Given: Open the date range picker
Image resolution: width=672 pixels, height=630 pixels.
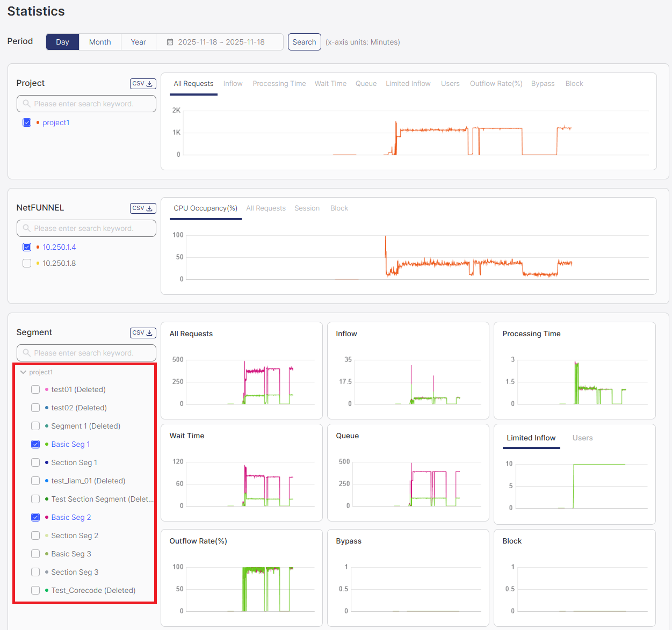Looking at the screenshot, I should pos(221,42).
